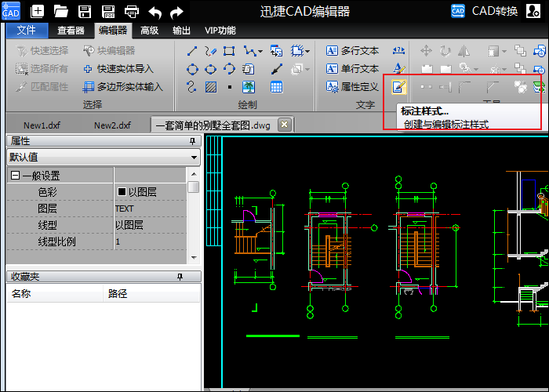549x392 pixels.
Task: Select the line drawing tool
Action: [x=192, y=51]
